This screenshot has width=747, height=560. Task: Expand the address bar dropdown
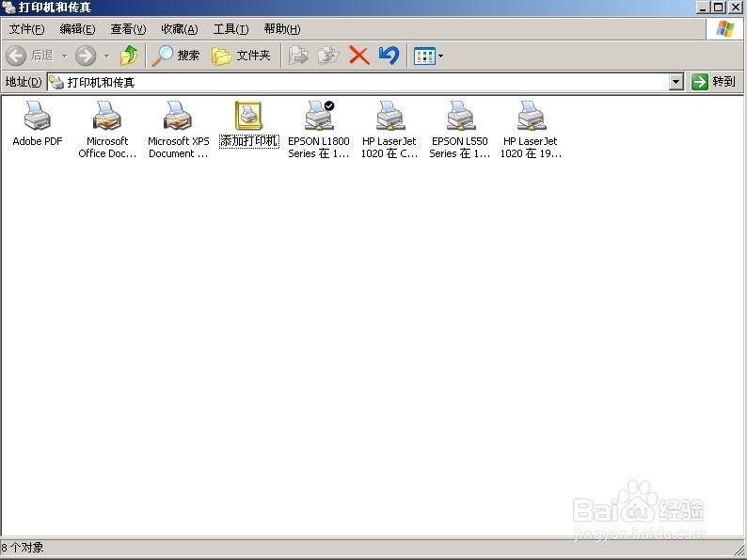(676, 82)
